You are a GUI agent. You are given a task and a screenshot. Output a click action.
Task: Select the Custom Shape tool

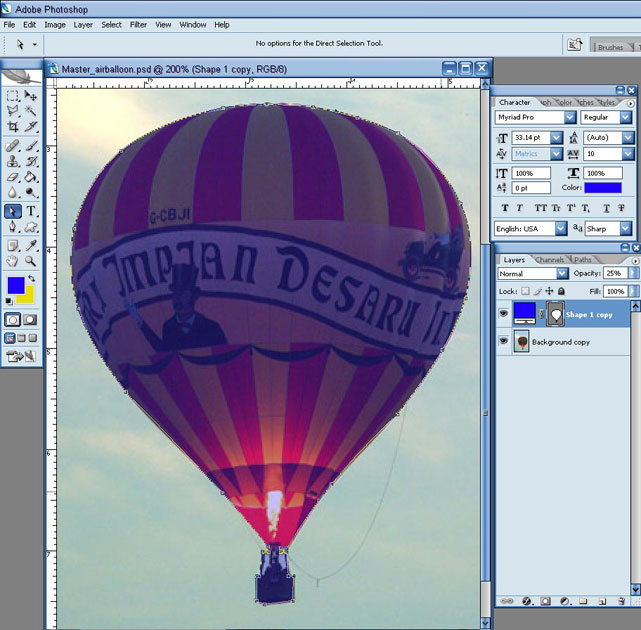click(30, 227)
